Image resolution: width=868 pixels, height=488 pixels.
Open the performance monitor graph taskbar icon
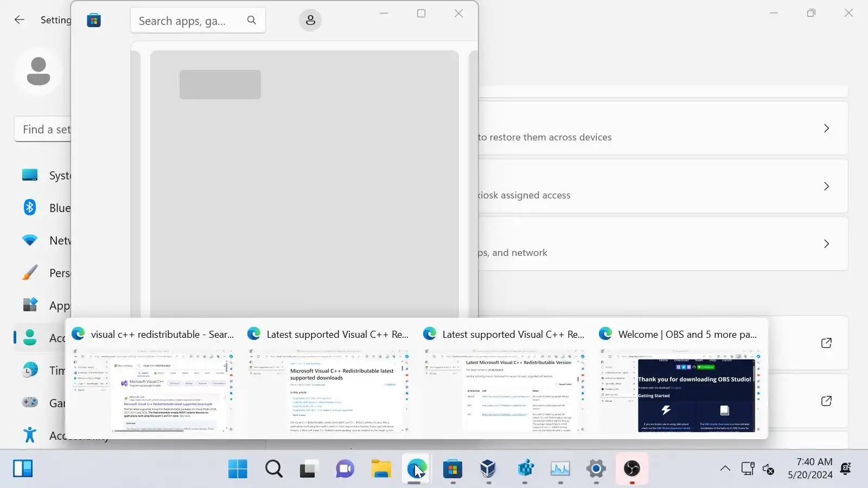(x=560, y=468)
